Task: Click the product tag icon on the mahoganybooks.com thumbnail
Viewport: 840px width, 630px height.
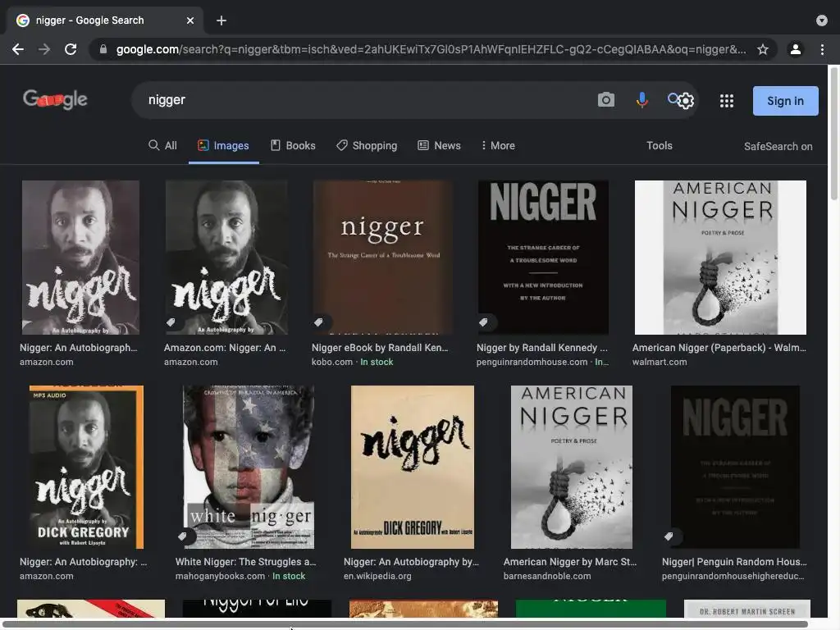Action: tap(183, 536)
